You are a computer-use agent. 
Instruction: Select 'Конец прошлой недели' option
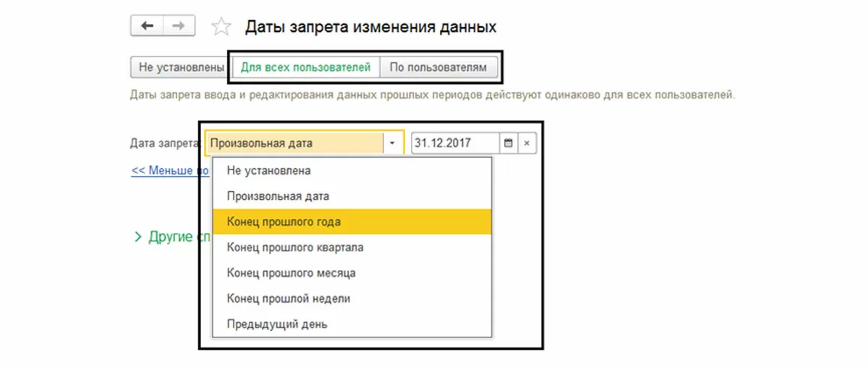click(x=352, y=298)
